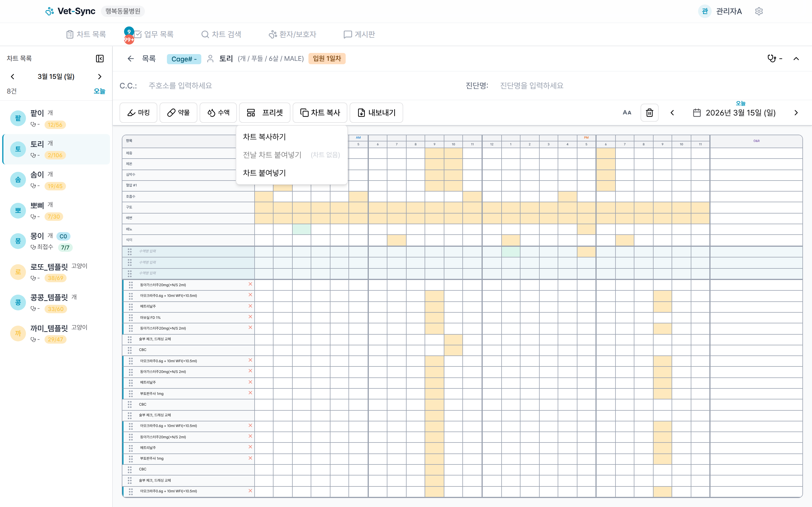Remove 메트리날주 row with its X button
This screenshot has height=507, width=812.
point(250,306)
